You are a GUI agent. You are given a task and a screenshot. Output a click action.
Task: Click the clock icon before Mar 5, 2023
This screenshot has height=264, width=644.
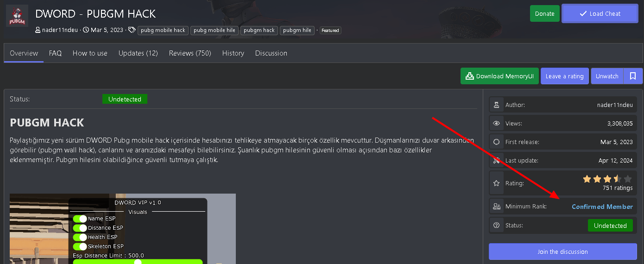coord(86,30)
